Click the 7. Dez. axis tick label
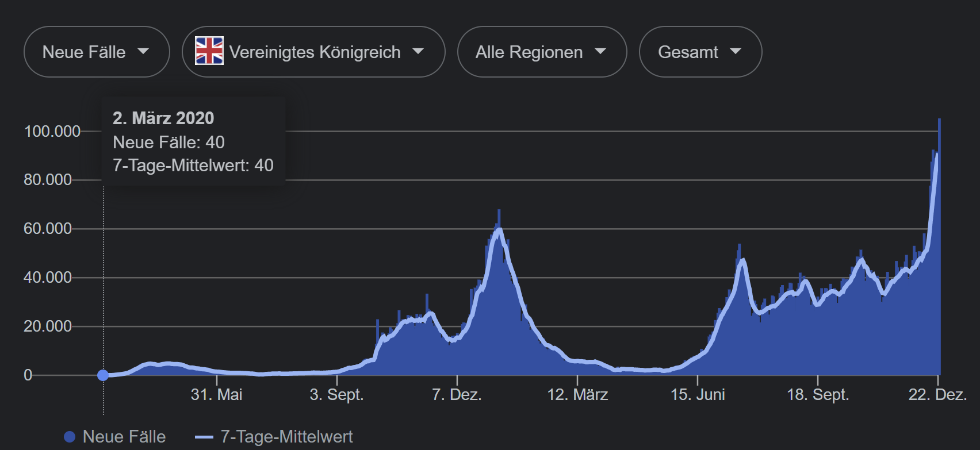This screenshot has width=980, height=450. click(x=457, y=395)
